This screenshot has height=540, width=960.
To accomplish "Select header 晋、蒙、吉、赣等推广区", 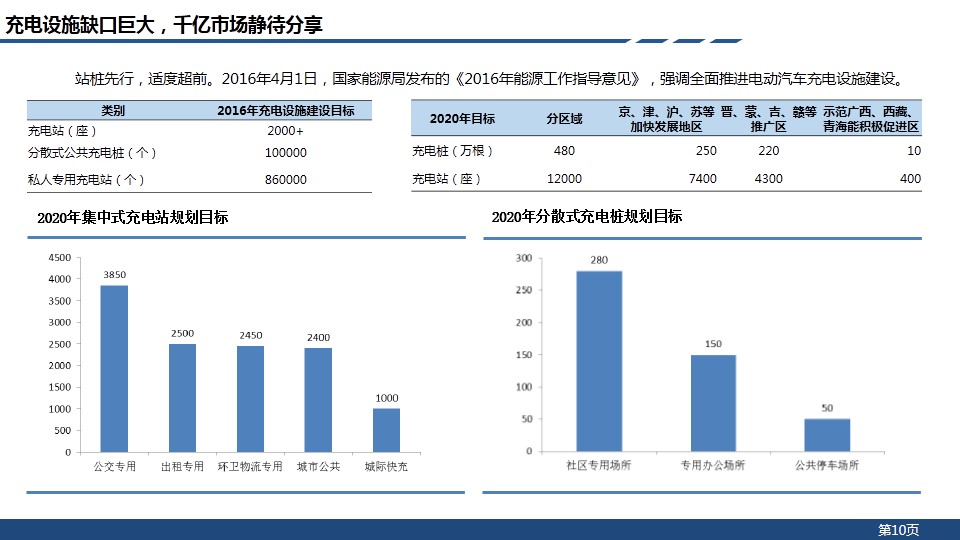I will tap(768, 119).
